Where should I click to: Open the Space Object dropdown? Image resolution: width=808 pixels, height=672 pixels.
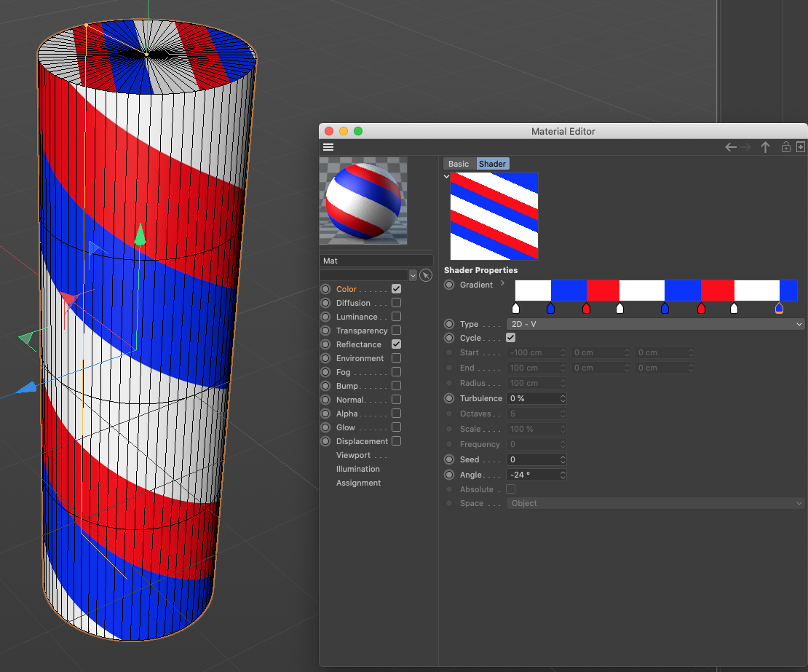[x=655, y=504]
